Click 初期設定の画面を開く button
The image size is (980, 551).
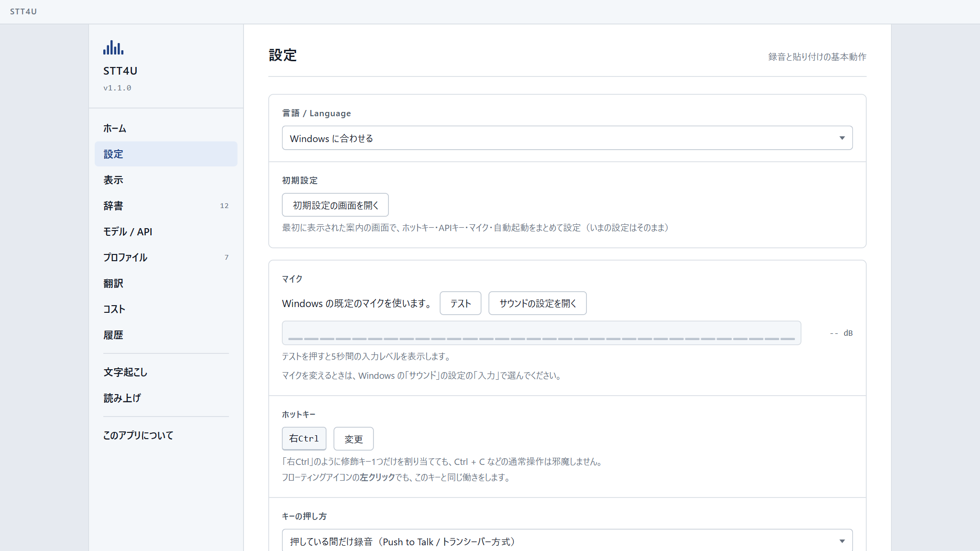tap(335, 205)
